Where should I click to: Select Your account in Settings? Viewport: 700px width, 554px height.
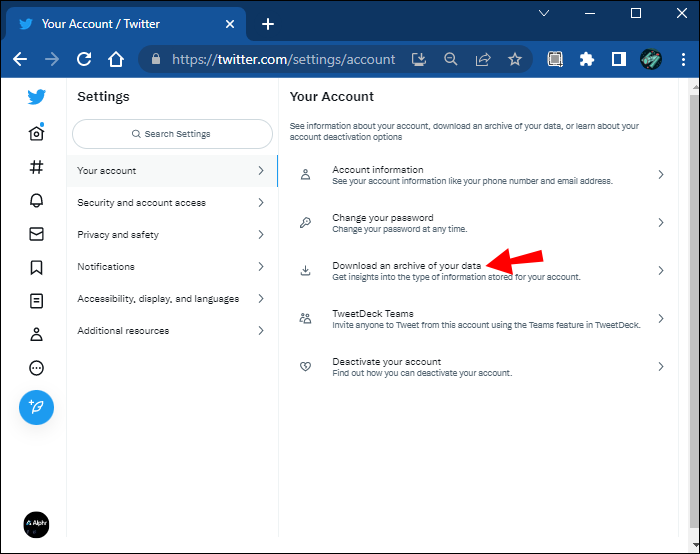172,171
